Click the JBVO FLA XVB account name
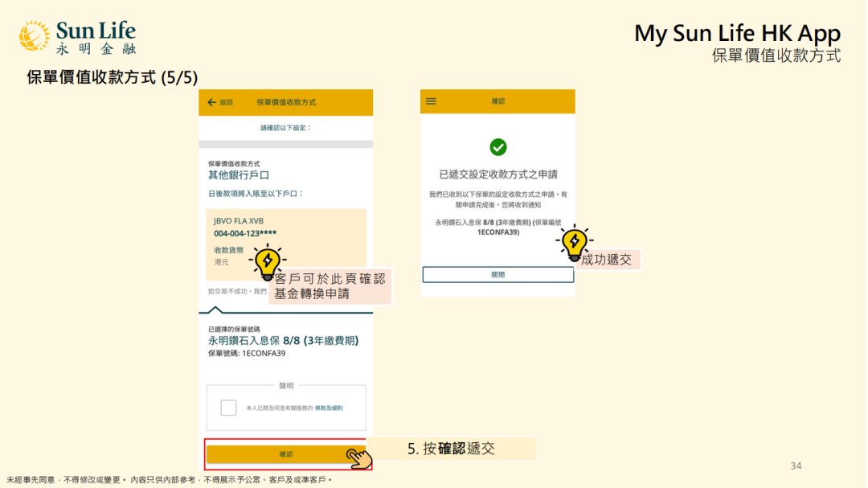868x488 pixels. pyautogui.click(x=239, y=220)
